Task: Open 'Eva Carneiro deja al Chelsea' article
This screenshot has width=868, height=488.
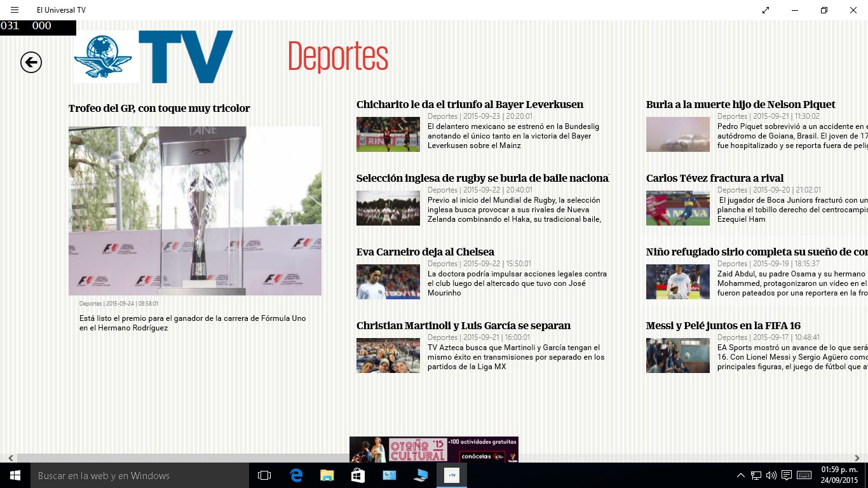Action: coord(425,252)
